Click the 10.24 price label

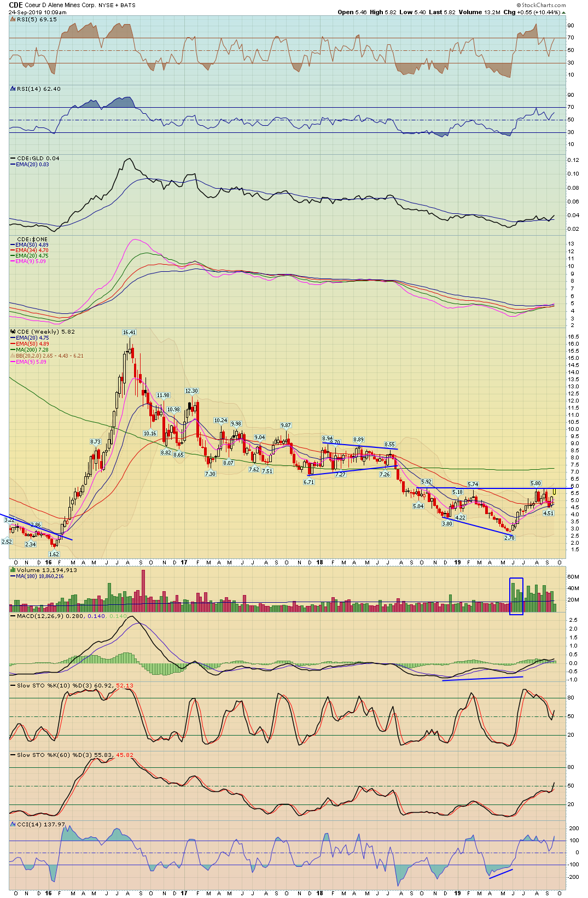coord(220,420)
